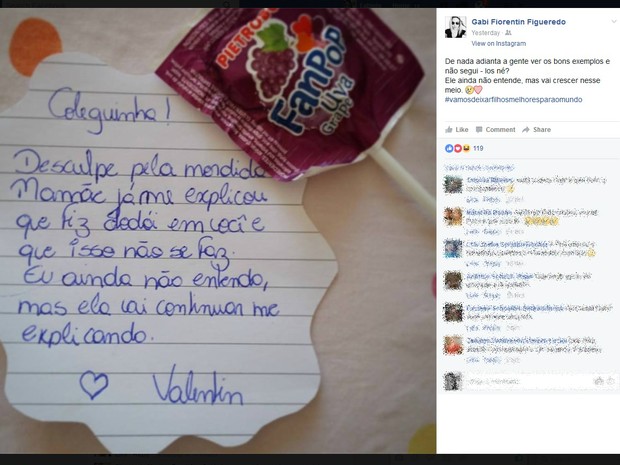Image resolution: width=620 pixels, height=465 pixels.
Task: Click the Yesterday timestamp link
Action: (486, 33)
